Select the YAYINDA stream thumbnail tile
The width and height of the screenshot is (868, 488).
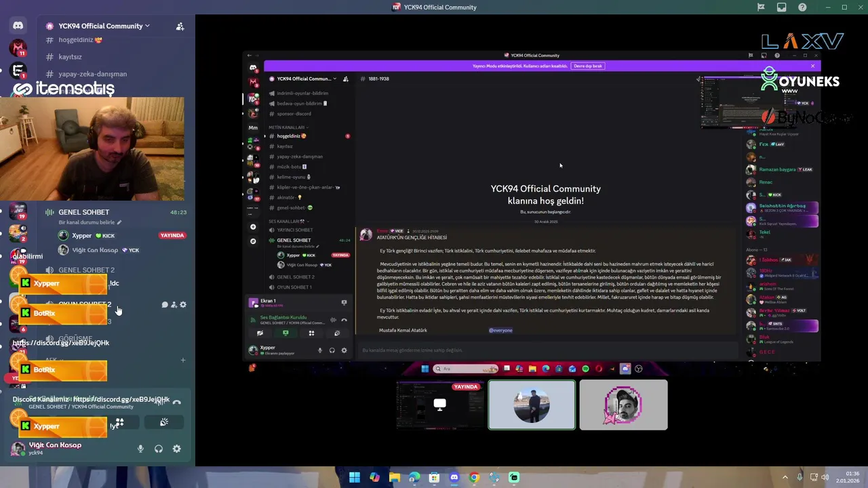click(440, 405)
